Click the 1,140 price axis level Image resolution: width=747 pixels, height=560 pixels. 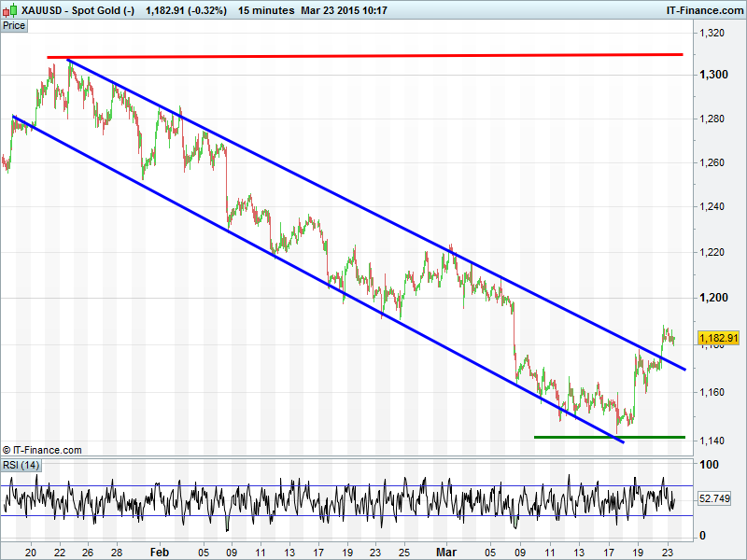(712, 441)
